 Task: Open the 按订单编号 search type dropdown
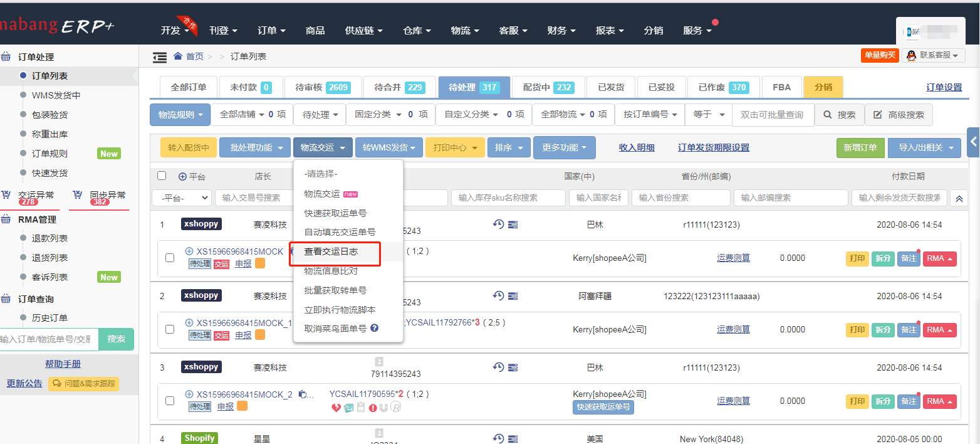[650, 115]
